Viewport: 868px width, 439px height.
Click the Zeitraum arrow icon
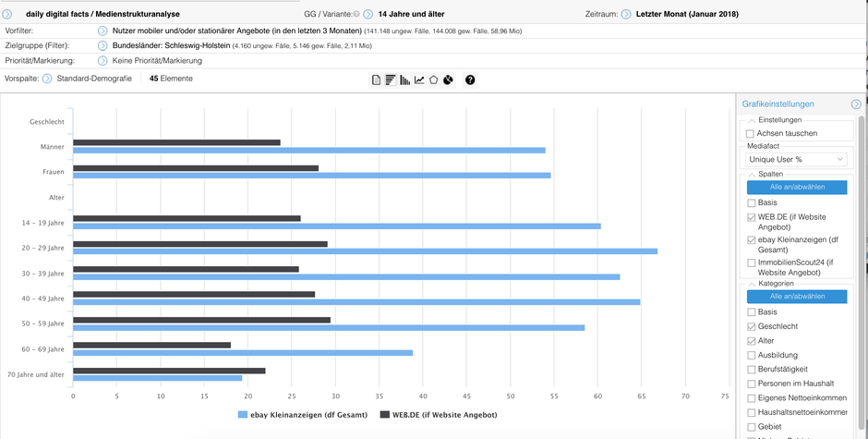click(x=625, y=14)
